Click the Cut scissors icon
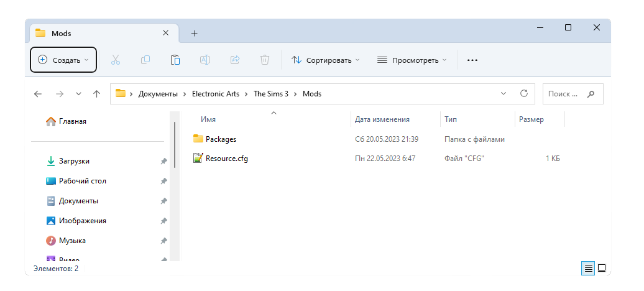 [116, 60]
